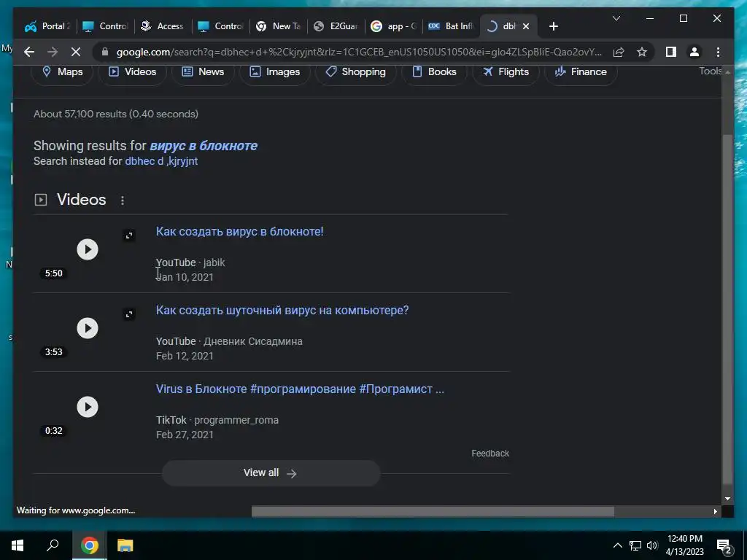Open Как создать шуточный вирус на компьютере link
747x560 pixels.
coord(282,310)
